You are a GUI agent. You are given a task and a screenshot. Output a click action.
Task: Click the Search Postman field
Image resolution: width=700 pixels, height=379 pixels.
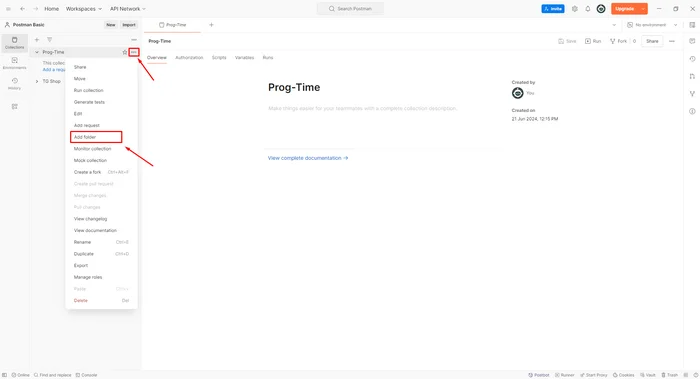(350, 8)
